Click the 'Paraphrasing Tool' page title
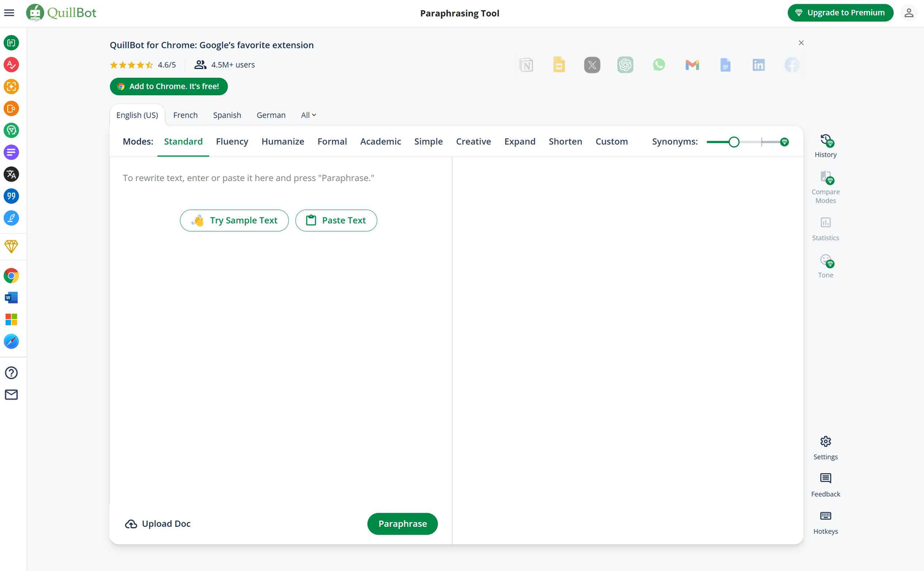Screen dimensions: 924x571 click(x=460, y=13)
